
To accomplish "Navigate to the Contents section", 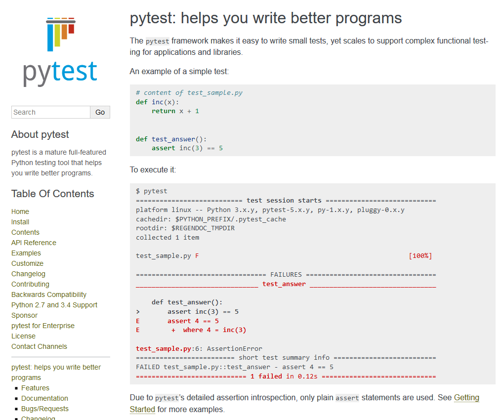I will tap(25, 232).
